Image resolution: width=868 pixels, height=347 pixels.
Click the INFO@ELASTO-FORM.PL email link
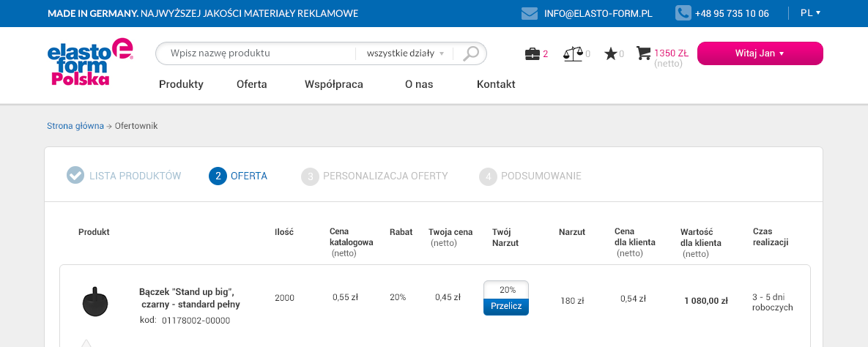point(598,13)
